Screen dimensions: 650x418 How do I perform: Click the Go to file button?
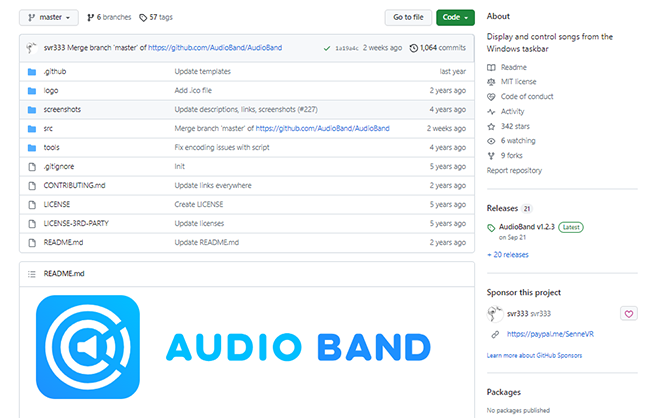(x=408, y=17)
